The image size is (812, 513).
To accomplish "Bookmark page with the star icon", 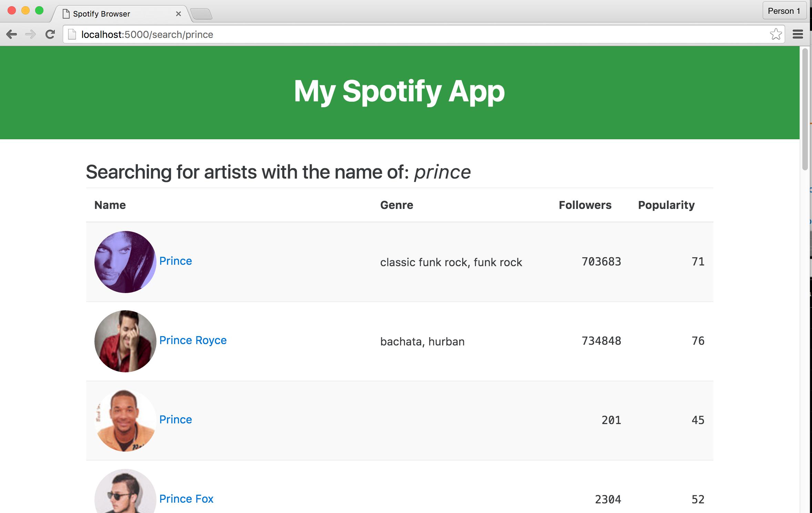I will click(775, 34).
